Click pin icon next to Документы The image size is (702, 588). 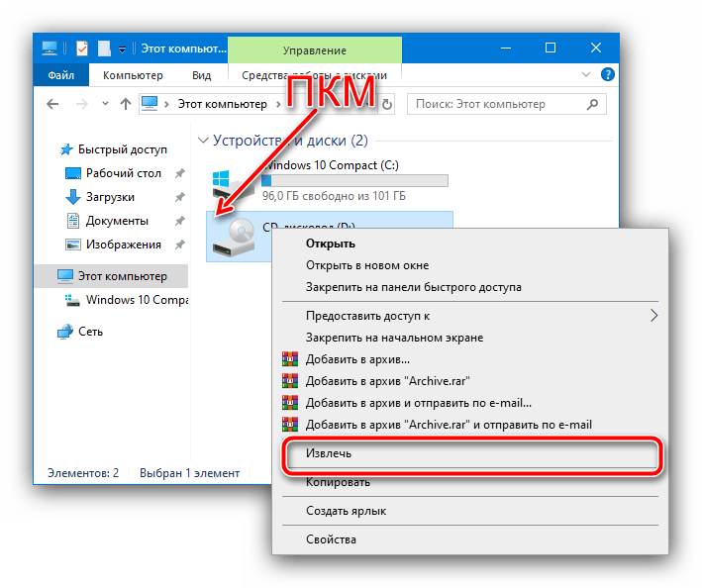click(179, 221)
